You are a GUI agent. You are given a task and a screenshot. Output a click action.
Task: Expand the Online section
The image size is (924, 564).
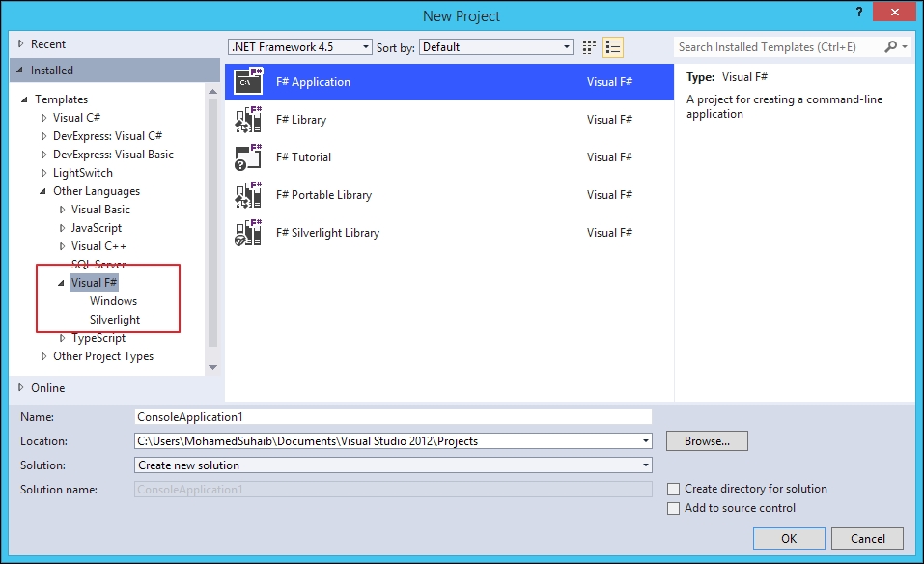point(20,387)
